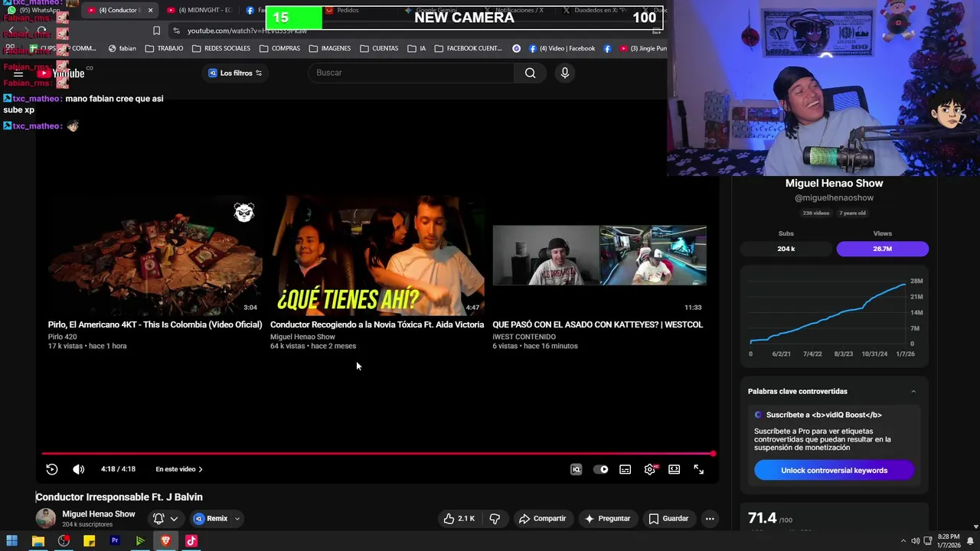This screenshot has height=551, width=980.
Task: Open the IMAGENES bookmarks folder
Action: (329, 48)
